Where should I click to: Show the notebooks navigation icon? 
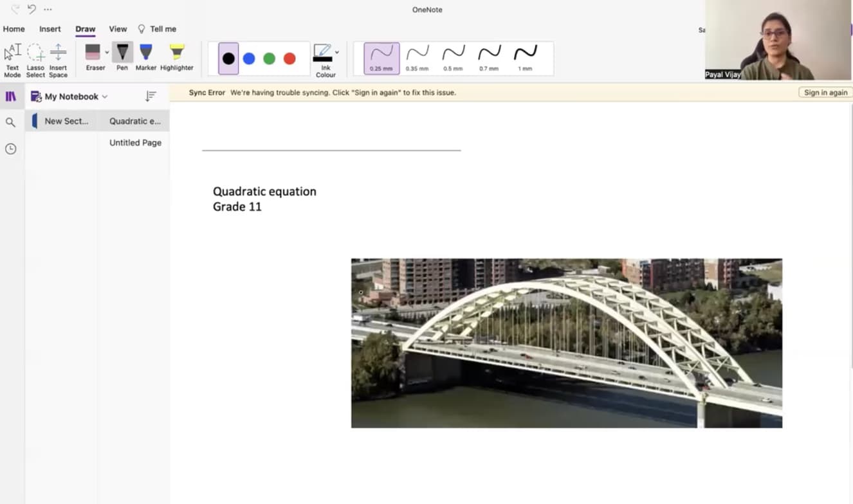[10, 96]
